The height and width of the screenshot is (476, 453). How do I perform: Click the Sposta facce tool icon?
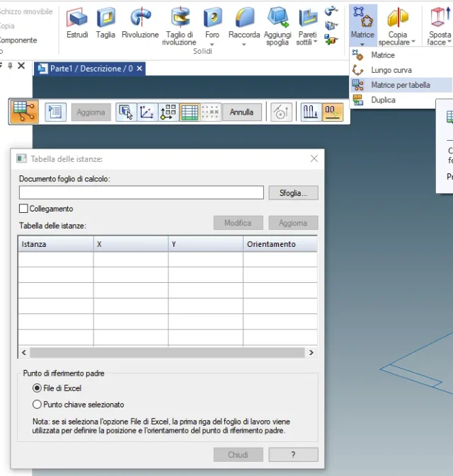point(440,17)
